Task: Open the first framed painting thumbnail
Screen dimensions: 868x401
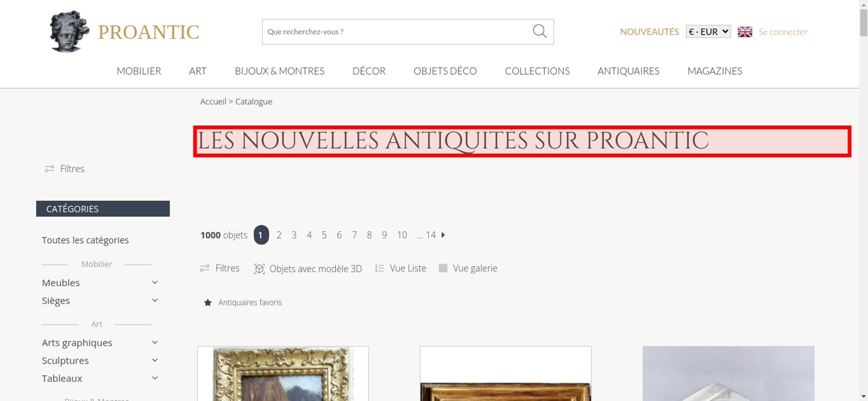Action: [x=283, y=374]
